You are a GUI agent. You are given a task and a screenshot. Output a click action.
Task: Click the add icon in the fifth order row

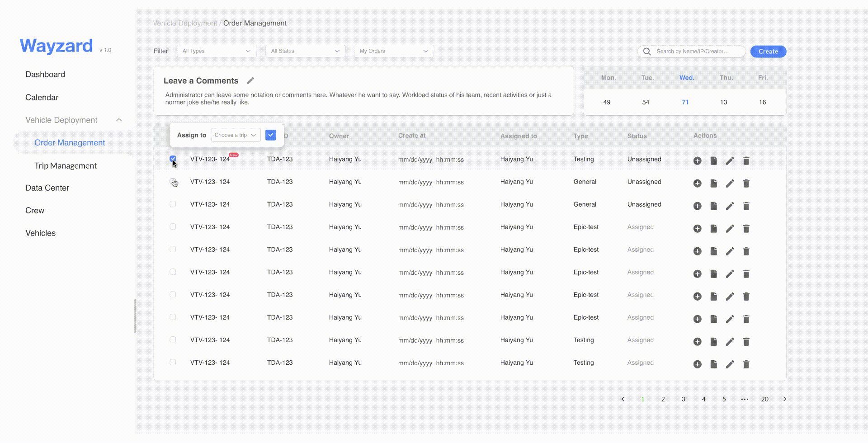(x=698, y=251)
